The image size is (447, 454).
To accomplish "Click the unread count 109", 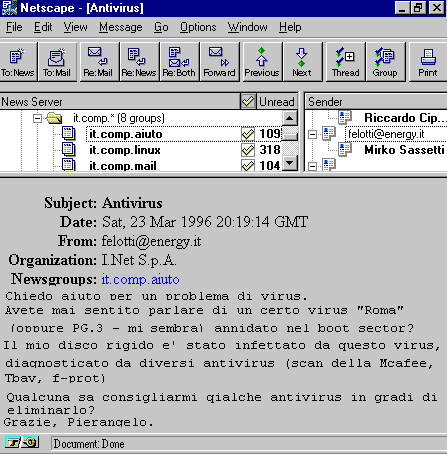I will pos(270,134).
